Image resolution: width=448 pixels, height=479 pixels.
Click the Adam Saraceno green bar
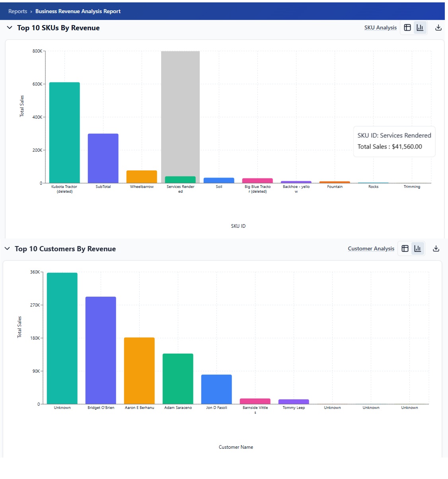(x=178, y=379)
